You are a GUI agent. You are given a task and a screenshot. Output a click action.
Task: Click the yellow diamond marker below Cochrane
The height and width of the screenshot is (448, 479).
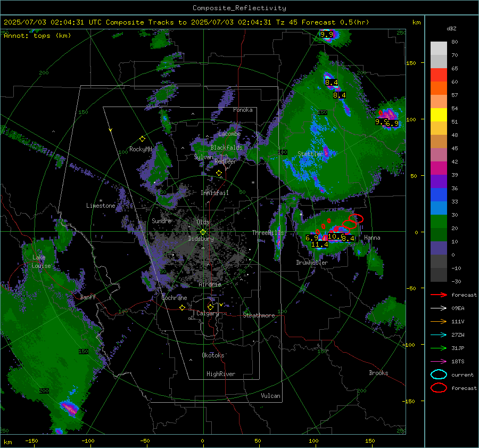[x=183, y=307]
